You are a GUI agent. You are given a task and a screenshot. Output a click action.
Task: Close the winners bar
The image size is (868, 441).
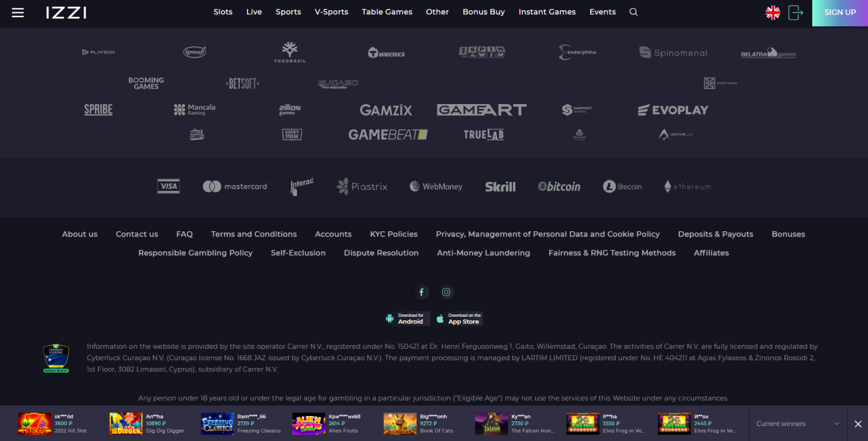pyautogui.click(x=857, y=424)
